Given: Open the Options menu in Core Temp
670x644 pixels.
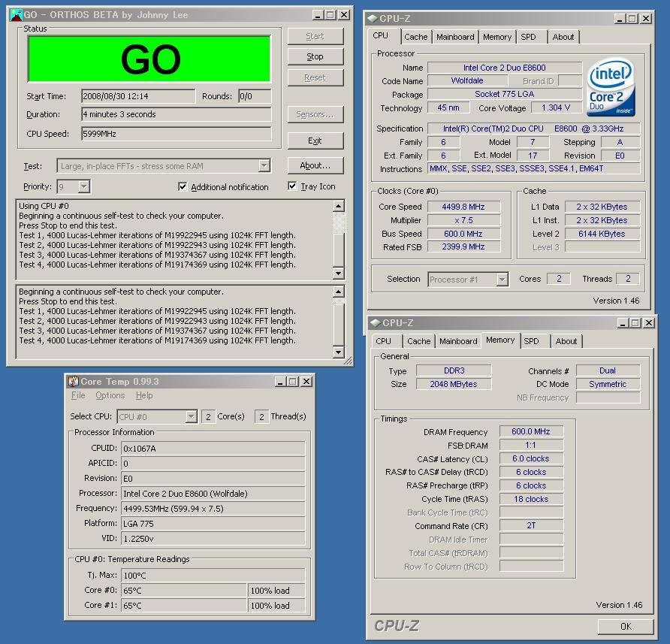Looking at the screenshot, I should pyautogui.click(x=110, y=395).
